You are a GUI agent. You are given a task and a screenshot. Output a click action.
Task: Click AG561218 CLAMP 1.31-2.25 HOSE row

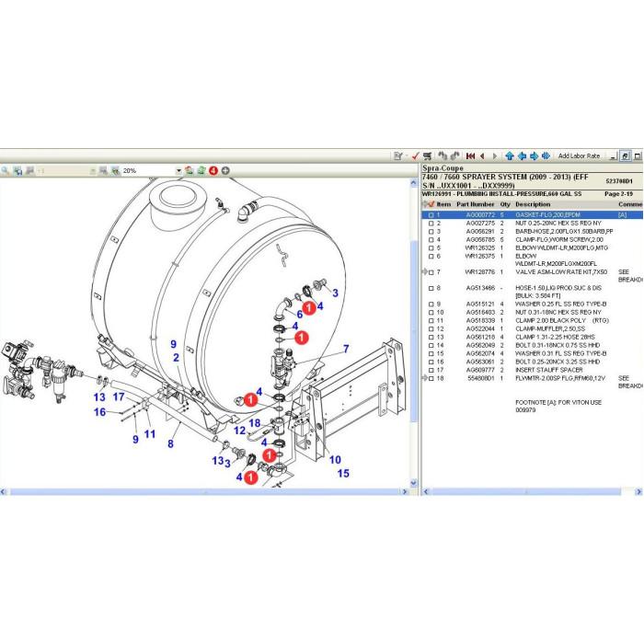coord(533,337)
